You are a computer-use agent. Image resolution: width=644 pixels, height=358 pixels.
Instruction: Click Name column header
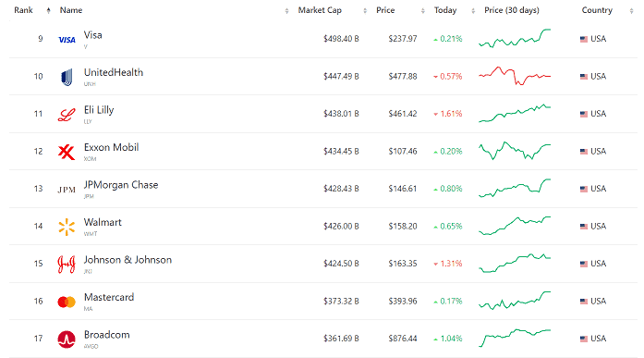71,10
